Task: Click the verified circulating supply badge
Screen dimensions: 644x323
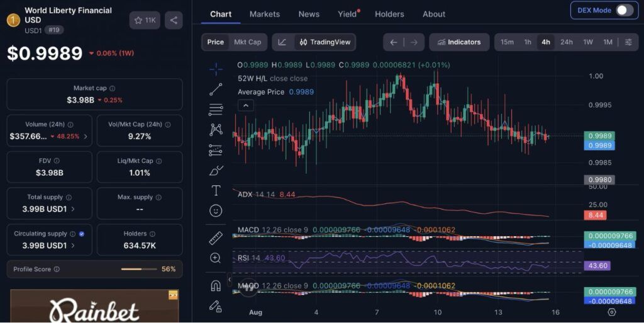Action: coord(82,234)
